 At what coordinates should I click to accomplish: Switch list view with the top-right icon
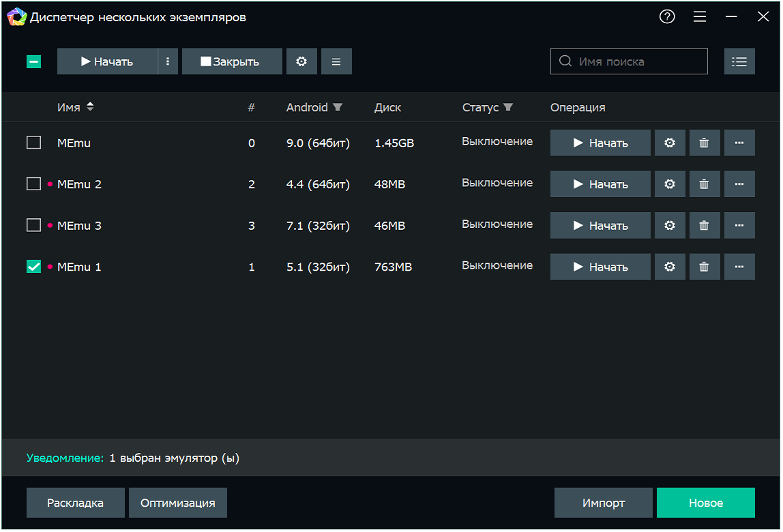739,61
